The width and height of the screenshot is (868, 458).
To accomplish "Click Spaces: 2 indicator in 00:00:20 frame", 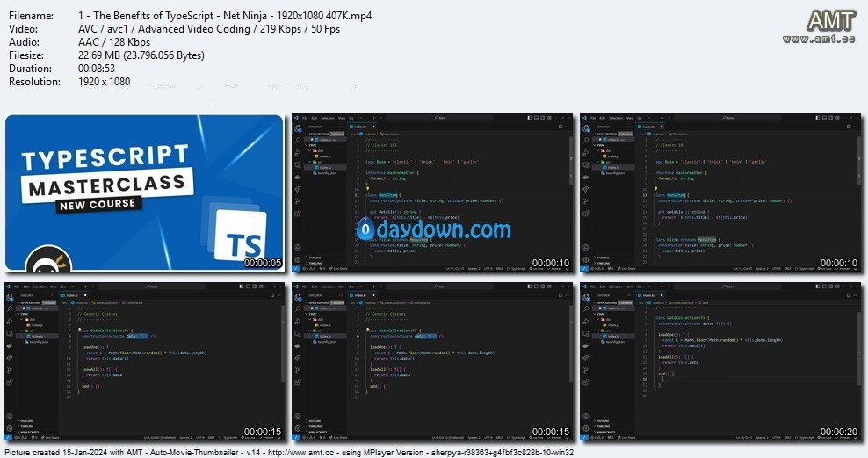I will (763, 438).
